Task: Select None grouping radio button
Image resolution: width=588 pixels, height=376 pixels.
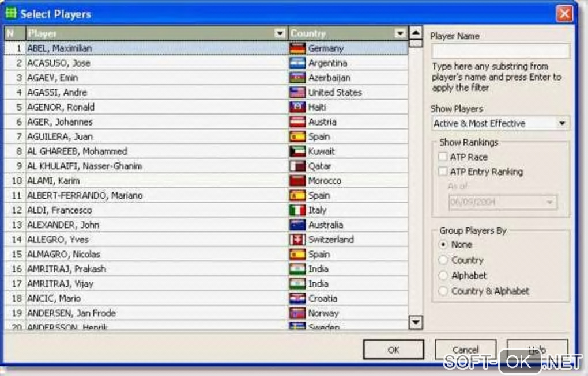Action: [443, 245]
